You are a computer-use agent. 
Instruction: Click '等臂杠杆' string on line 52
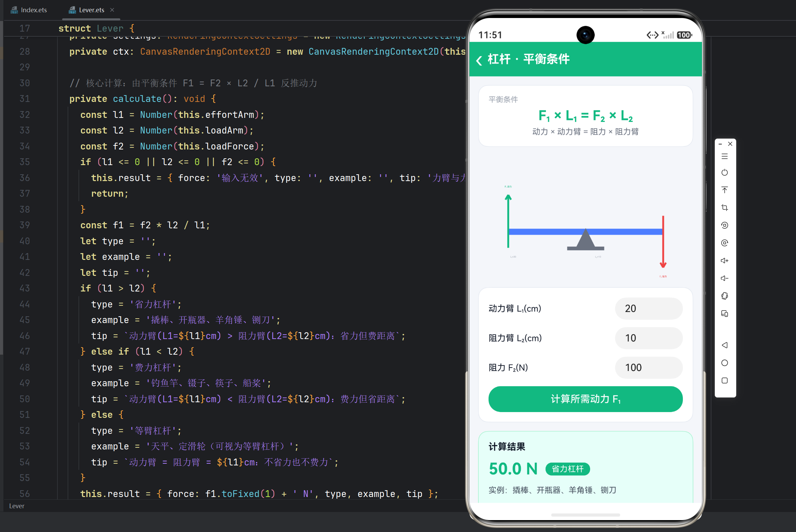pyautogui.click(x=153, y=430)
